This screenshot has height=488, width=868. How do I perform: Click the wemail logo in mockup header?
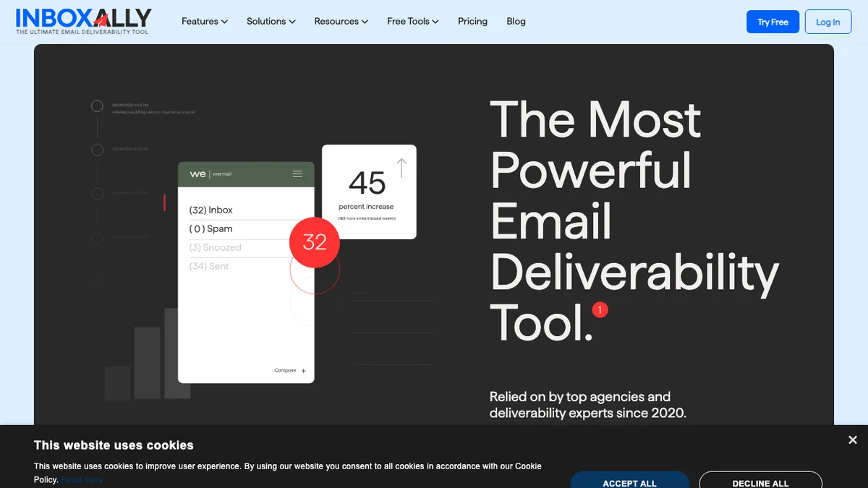coord(210,174)
